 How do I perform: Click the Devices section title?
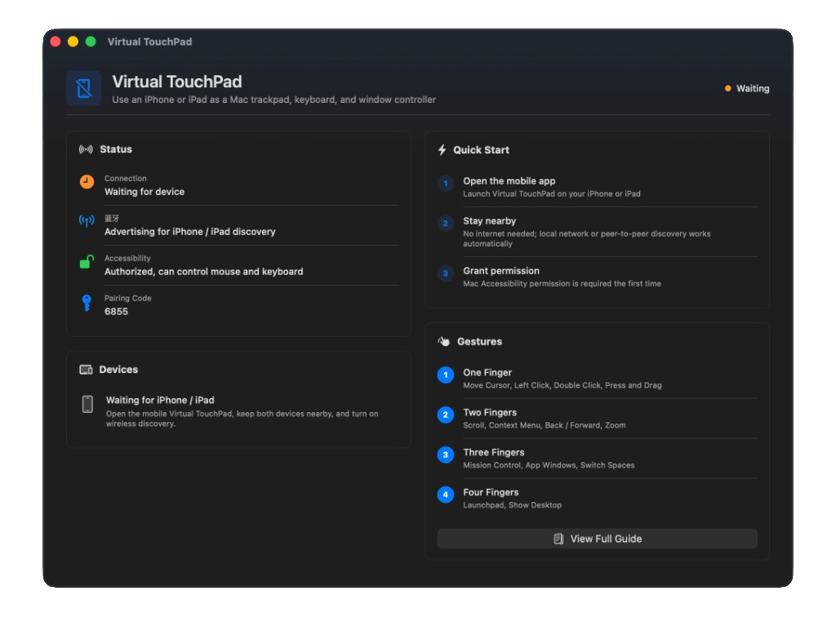point(118,370)
